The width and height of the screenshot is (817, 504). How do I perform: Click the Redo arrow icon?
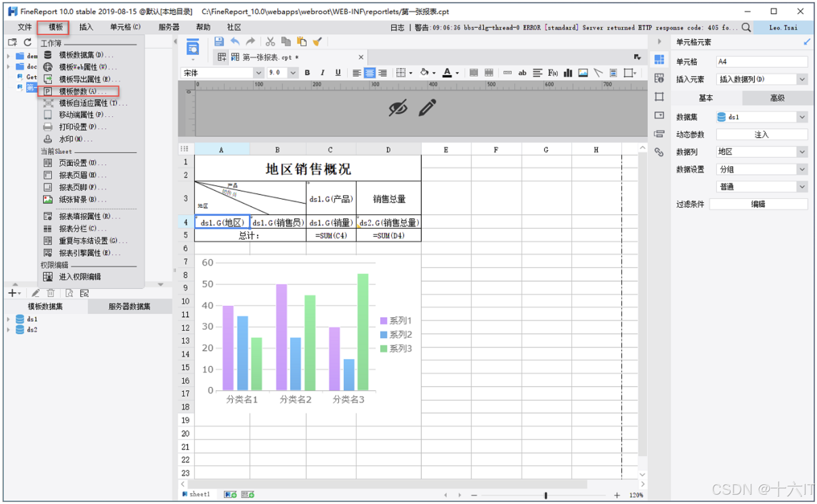(250, 42)
